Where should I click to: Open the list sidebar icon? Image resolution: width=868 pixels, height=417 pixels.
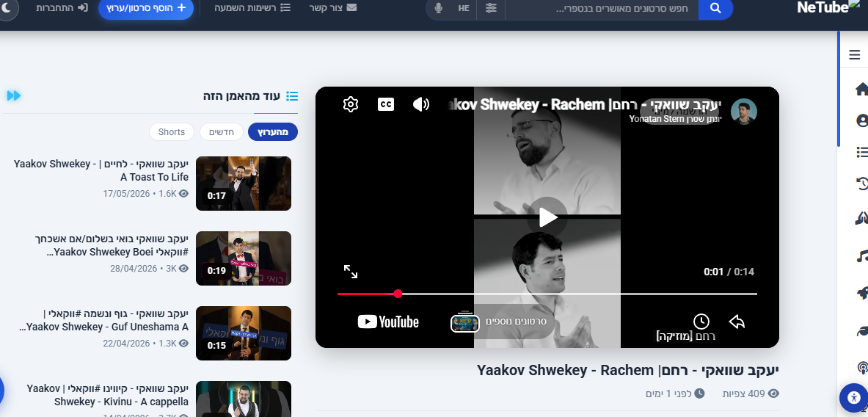pos(861,152)
